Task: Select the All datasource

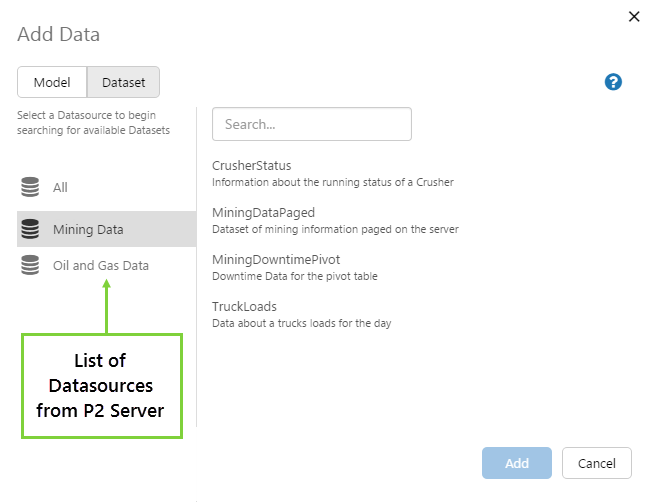Action: click(x=60, y=187)
